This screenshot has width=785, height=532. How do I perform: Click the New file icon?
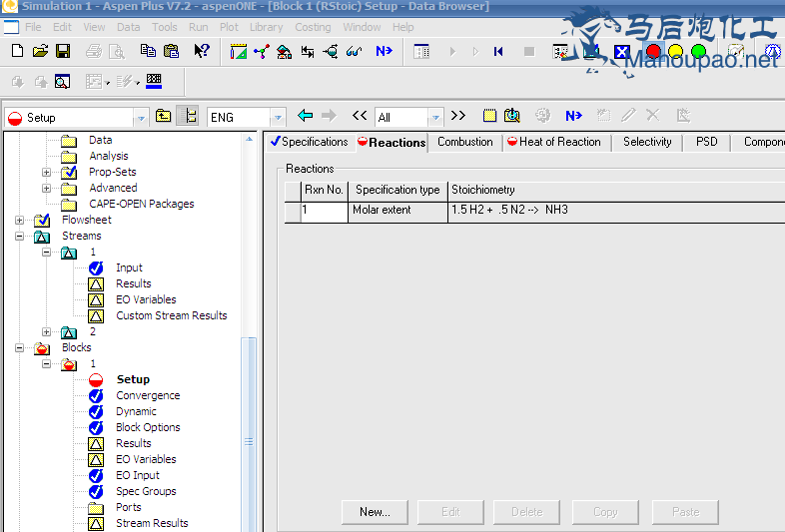pos(18,51)
